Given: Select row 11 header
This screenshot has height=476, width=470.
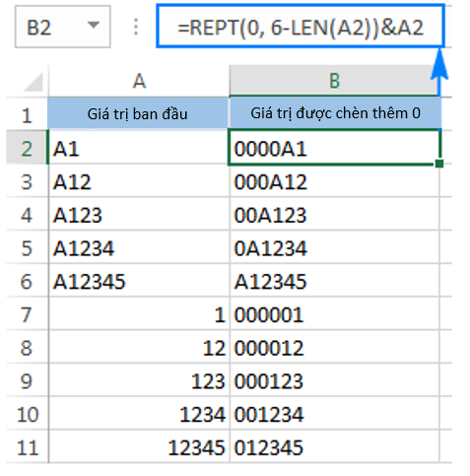Looking at the screenshot, I should coord(28,446).
